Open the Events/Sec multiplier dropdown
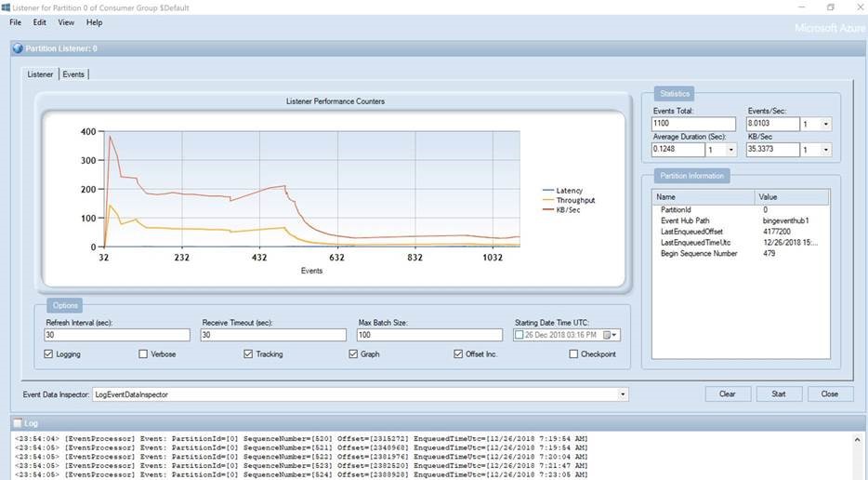Image resolution: width=868 pixels, height=480 pixels. (826, 125)
